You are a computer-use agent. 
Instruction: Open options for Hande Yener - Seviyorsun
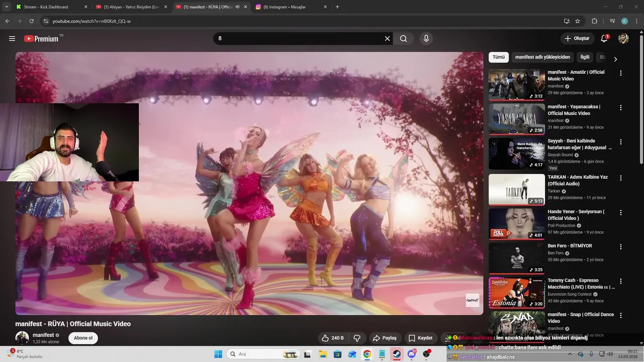tap(621, 213)
